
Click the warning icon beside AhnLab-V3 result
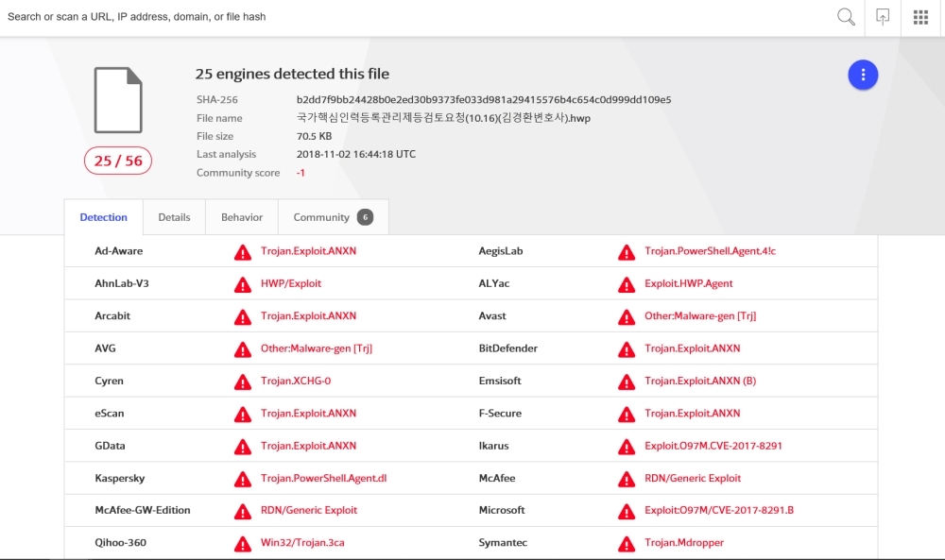243,284
